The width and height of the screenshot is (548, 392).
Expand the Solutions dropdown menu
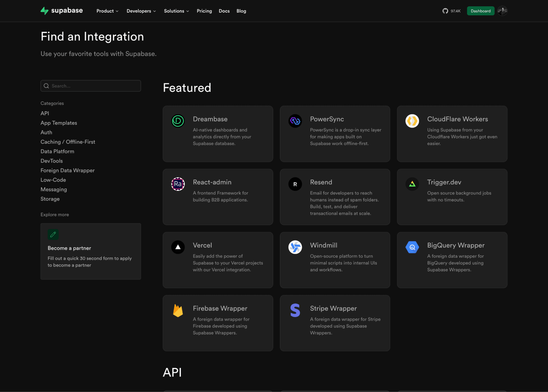coord(176,11)
